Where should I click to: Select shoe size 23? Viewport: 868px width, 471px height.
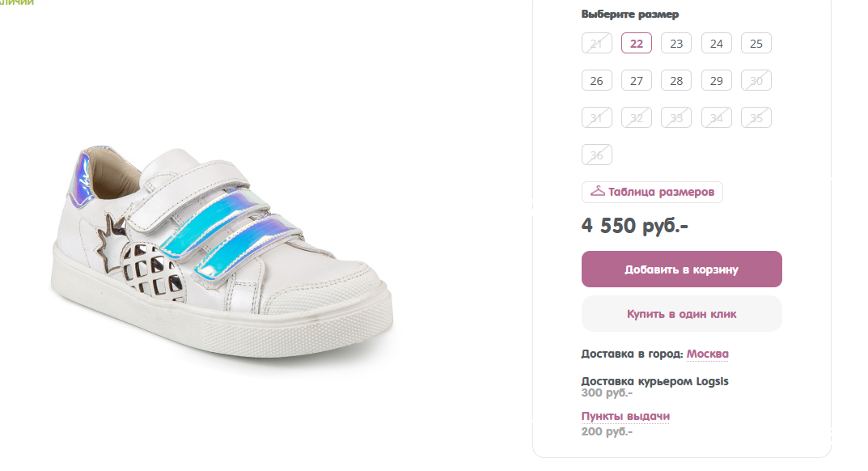(676, 44)
